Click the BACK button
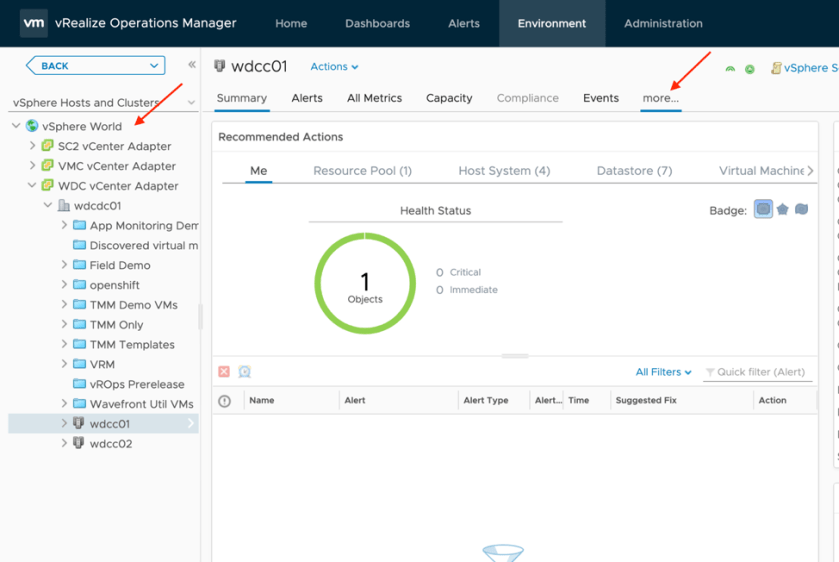Screen dimensions: 839x562 (95, 66)
